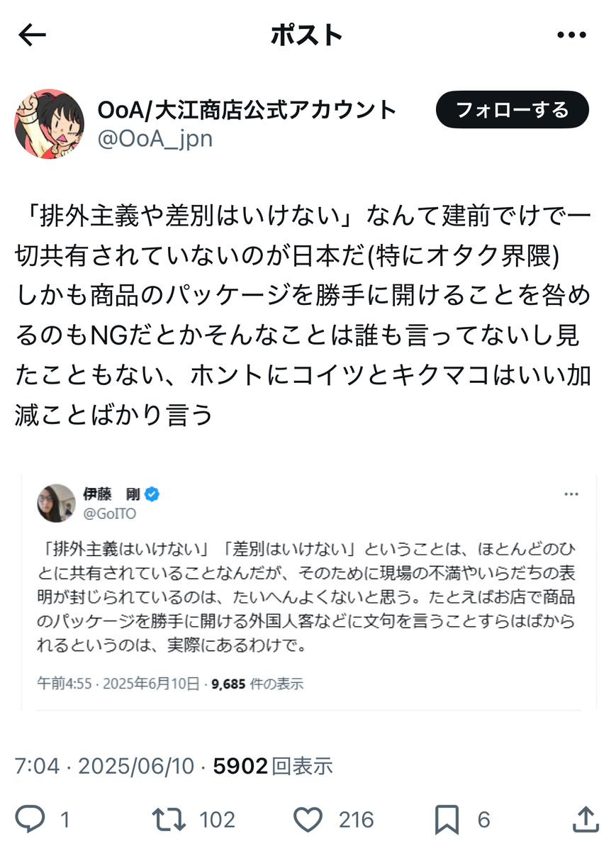Tap the 7:04 · 2025/06/10 timestamp
616x851 pixels.
pos(104,765)
